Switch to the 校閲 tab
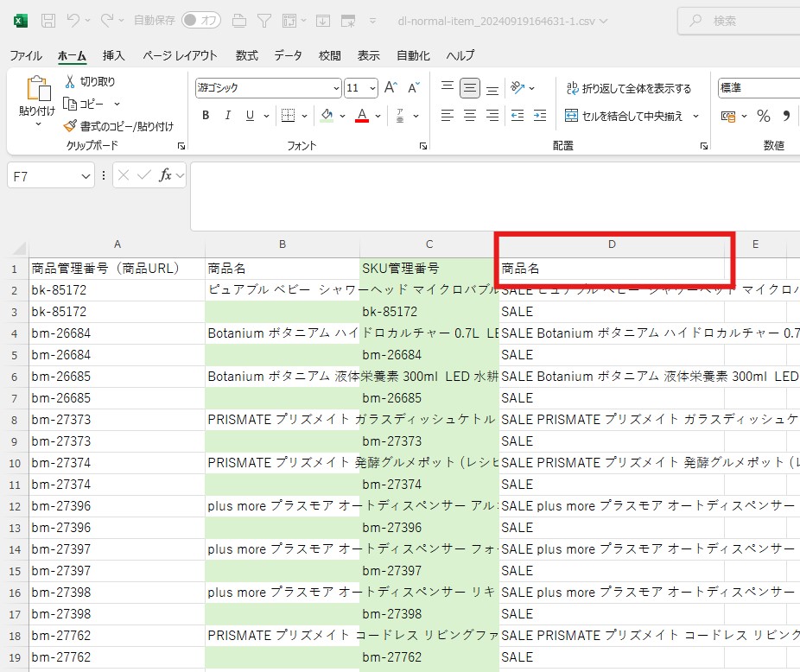 330,55
